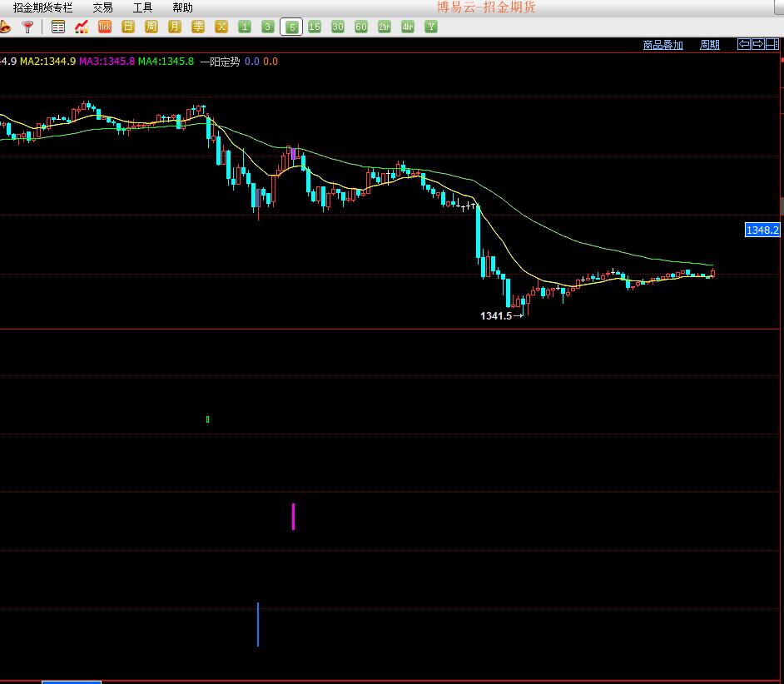The height and width of the screenshot is (684, 784).
Task: Click the 1348.2 price label on axis
Action: click(762, 230)
